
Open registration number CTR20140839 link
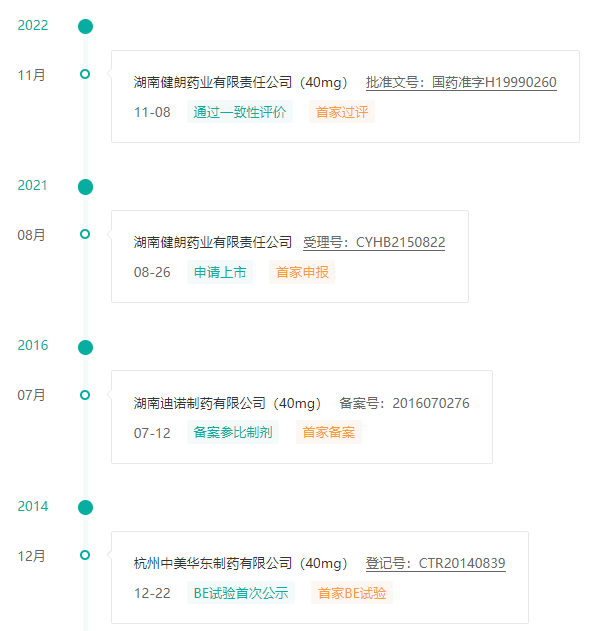pyautogui.click(x=435, y=563)
